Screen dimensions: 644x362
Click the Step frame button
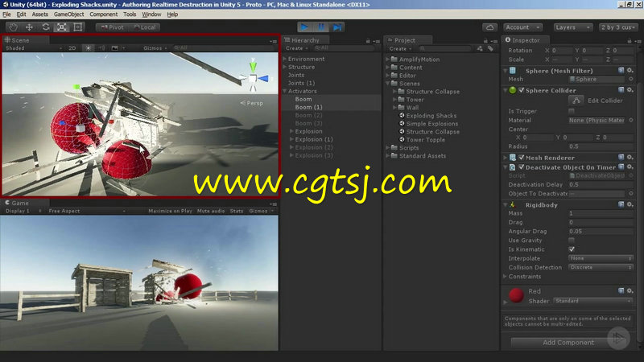tap(336, 27)
